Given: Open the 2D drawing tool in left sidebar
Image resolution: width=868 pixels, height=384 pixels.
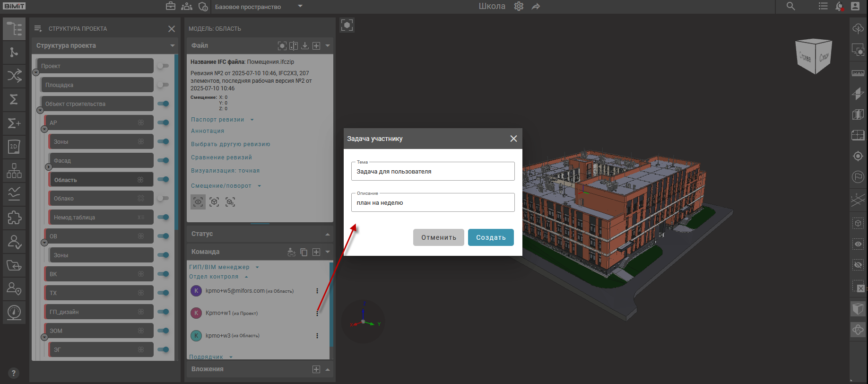Looking at the screenshot, I should pos(14,147).
